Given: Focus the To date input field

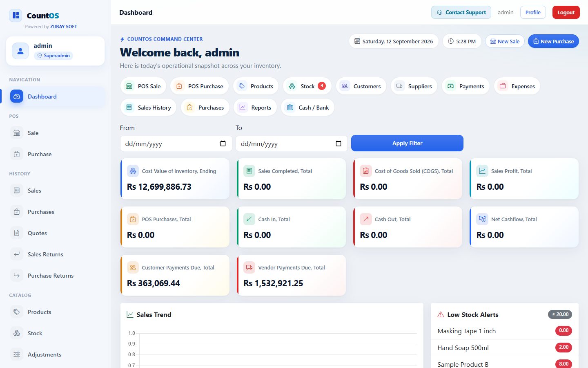Looking at the screenshot, I should click(x=292, y=144).
